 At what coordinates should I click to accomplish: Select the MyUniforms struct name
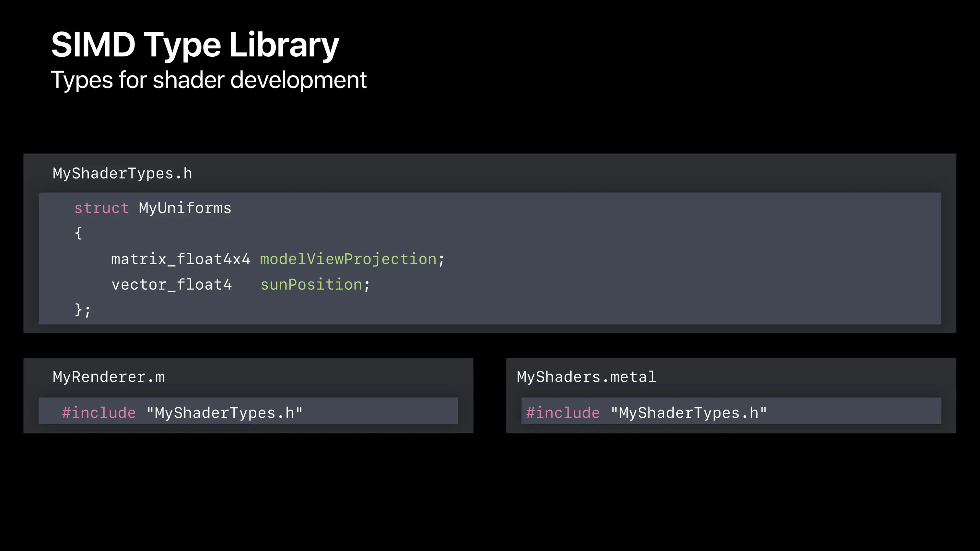[185, 209]
